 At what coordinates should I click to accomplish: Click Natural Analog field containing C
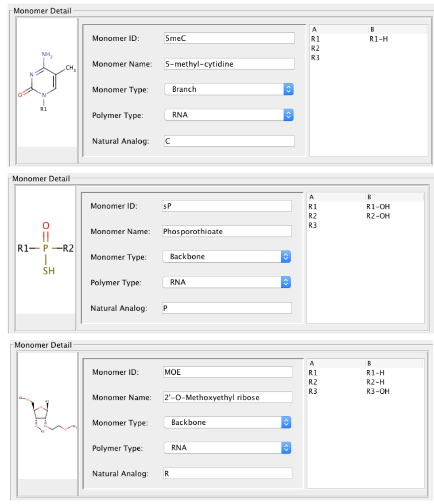tap(229, 141)
